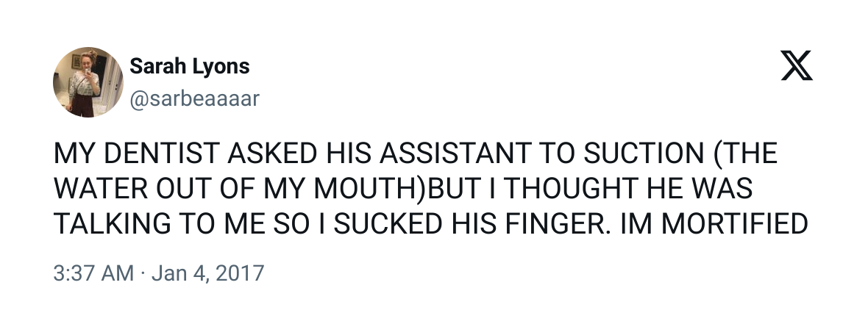Open the @sarbeaaaar handle link
The height and width of the screenshot is (335, 868).
pyautogui.click(x=194, y=98)
